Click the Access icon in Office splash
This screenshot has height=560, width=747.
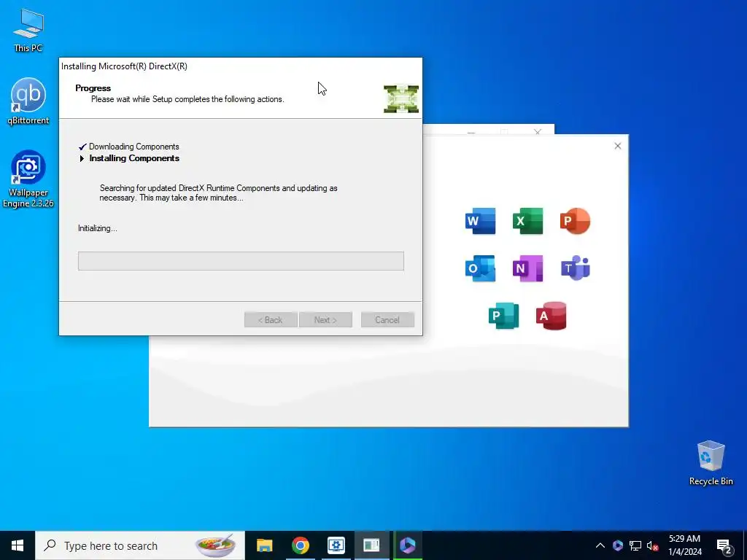tap(551, 316)
